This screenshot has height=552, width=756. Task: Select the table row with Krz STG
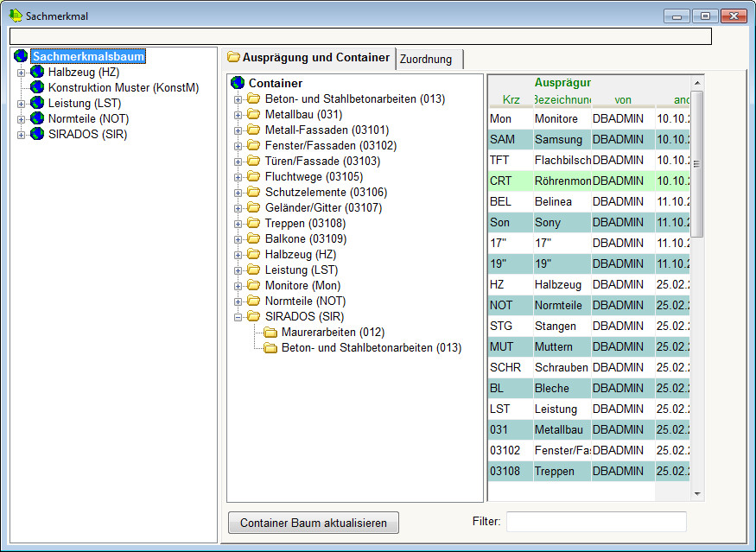(589, 326)
